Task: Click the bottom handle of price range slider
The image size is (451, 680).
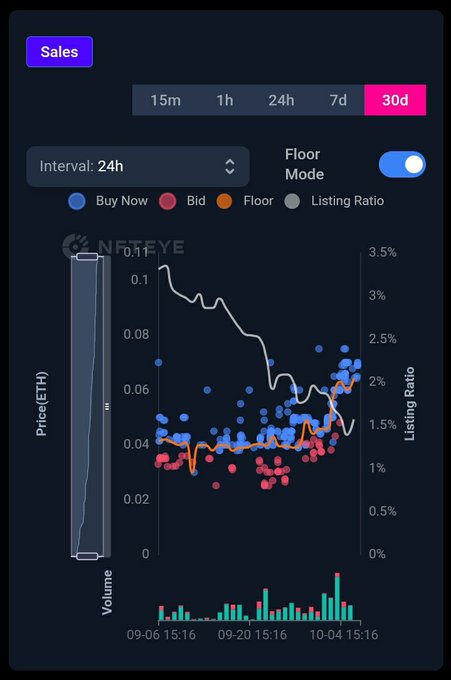Action: pyautogui.click(x=87, y=556)
